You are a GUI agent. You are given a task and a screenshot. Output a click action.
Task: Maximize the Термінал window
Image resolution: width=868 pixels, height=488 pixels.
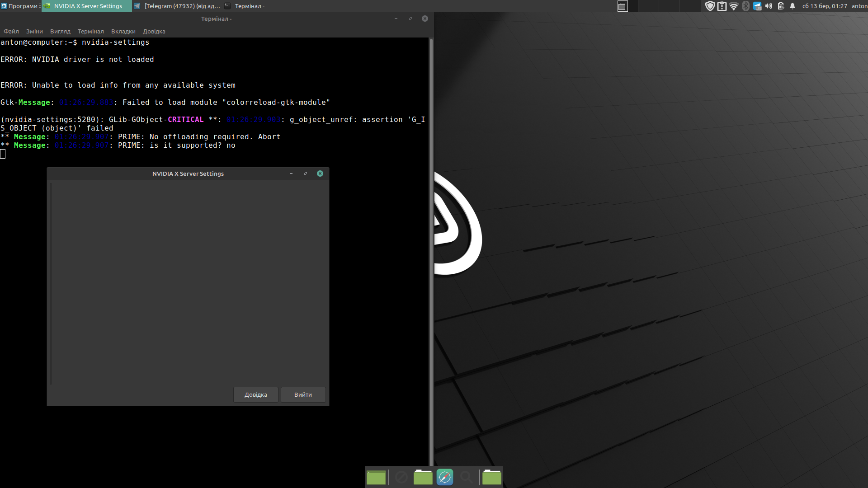[410, 19]
